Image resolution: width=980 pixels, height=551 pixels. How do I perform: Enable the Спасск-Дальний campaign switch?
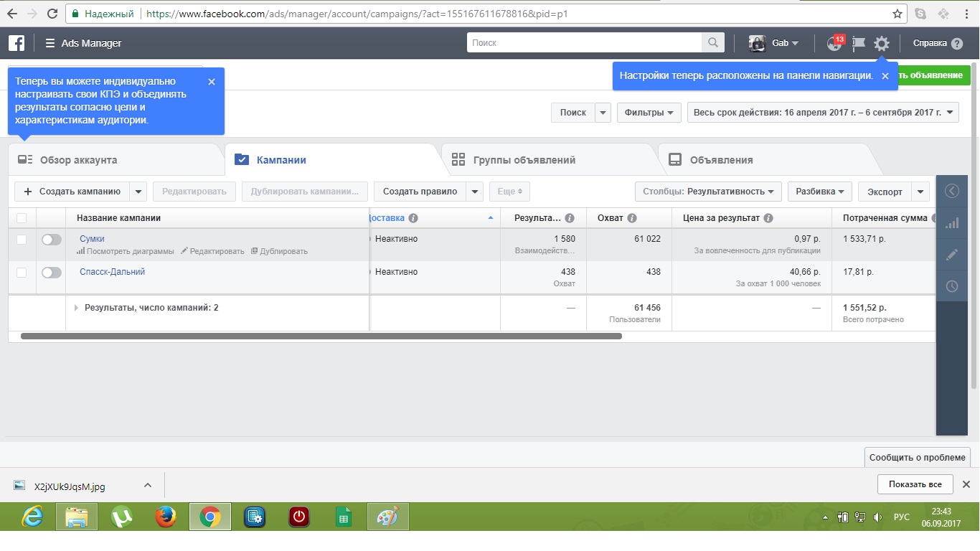pyautogui.click(x=52, y=273)
